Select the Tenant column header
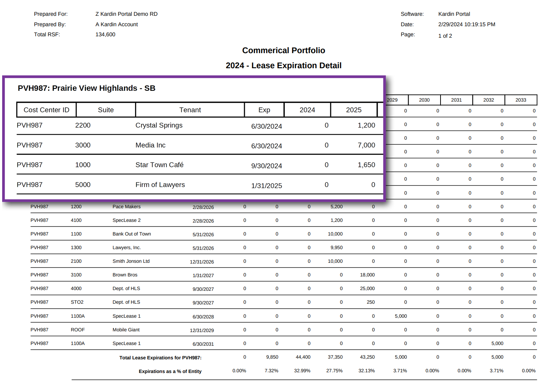 click(190, 110)
